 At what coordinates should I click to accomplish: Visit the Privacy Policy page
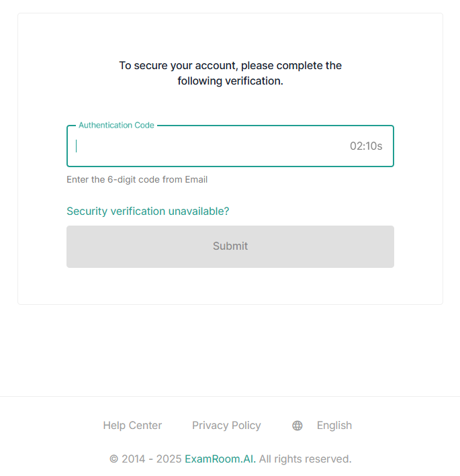(x=226, y=426)
